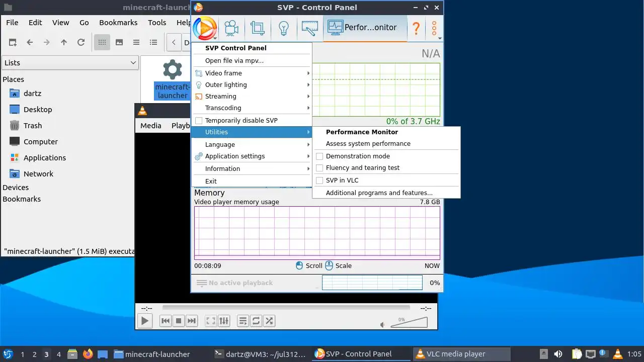
Task: Switch file manager to compact list view
Action: pyautogui.click(x=136, y=42)
